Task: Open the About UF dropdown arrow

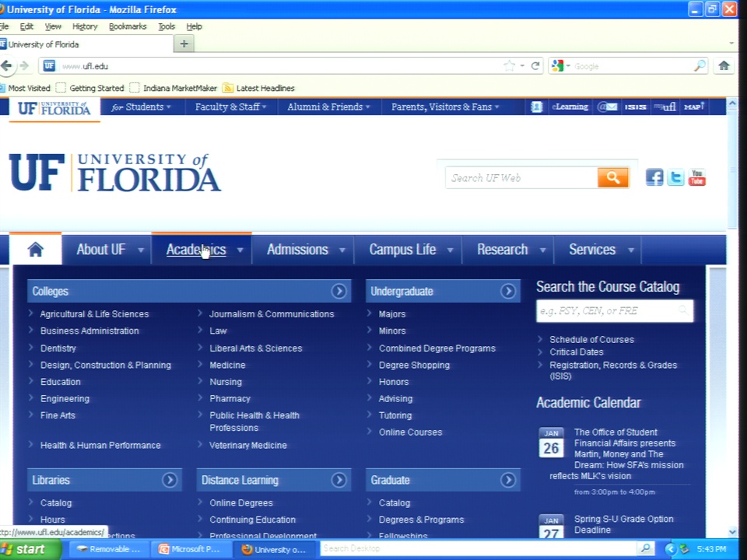Action: 141,250
